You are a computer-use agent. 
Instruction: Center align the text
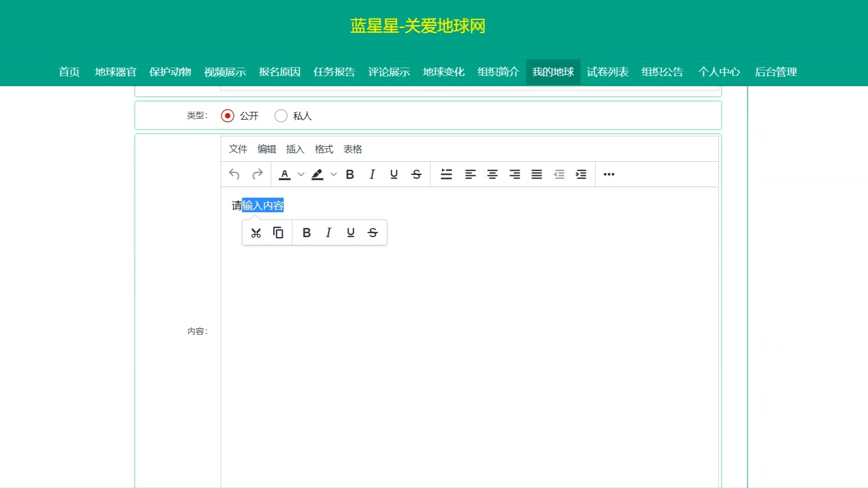click(492, 174)
